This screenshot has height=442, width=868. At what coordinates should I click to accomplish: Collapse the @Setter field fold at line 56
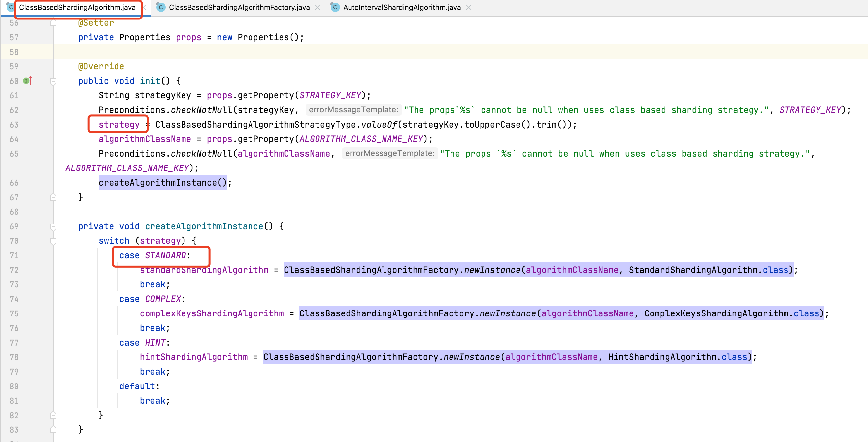(x=53, y=22)
